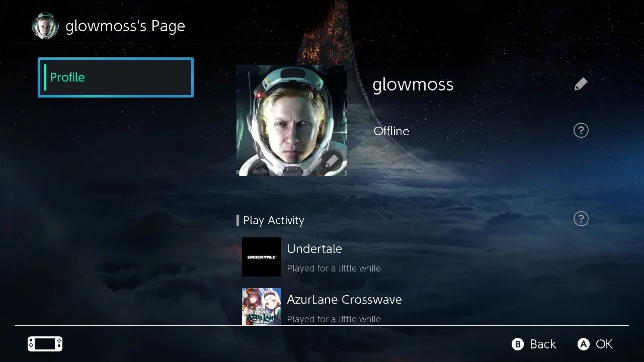Choose OK at the bottom bar
Image resolution: width=644 pixels, height=362 pixels.
tap(595, 344)
